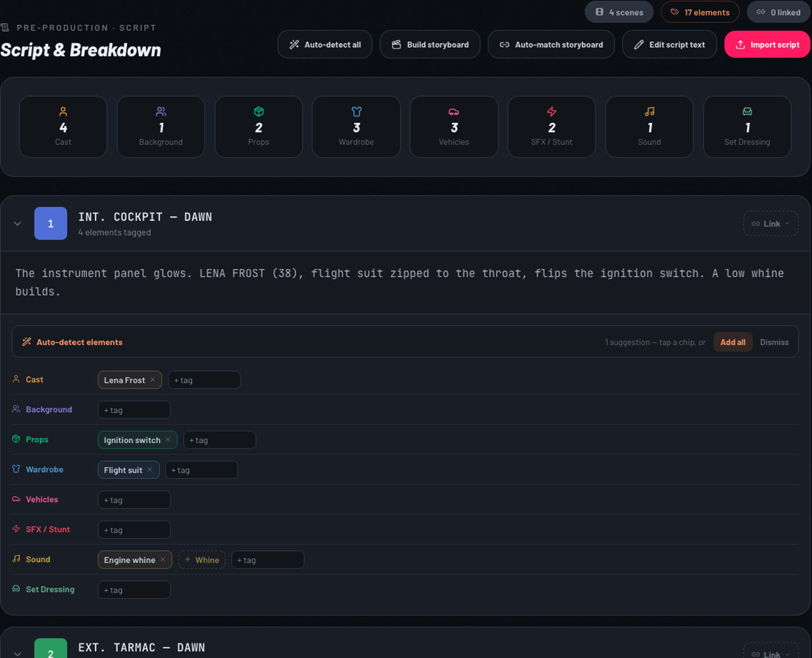Screen dimensions: 812x658
Task: Click the Props box icon in scene 1
Action: click(16, 439)
